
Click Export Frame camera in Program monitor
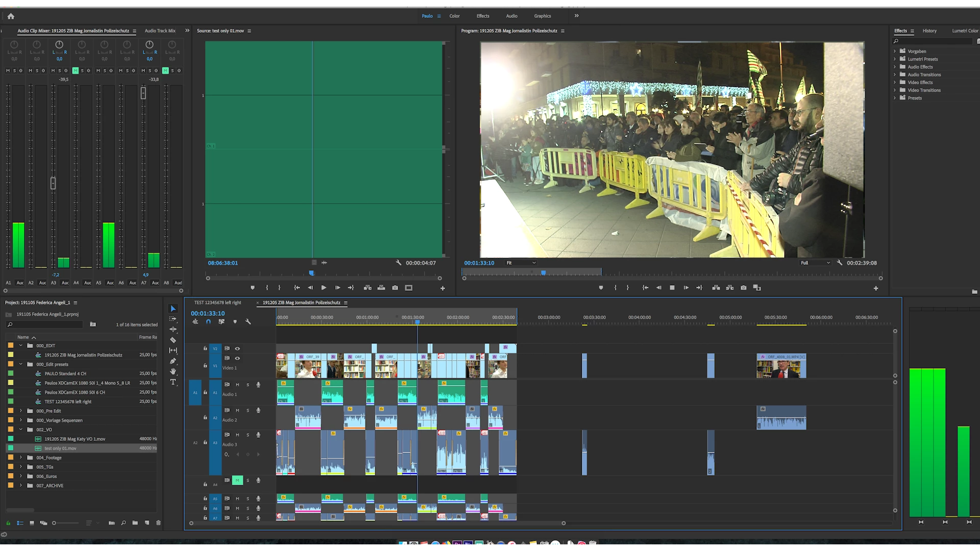pyautogui.click(x=743, y=288)
